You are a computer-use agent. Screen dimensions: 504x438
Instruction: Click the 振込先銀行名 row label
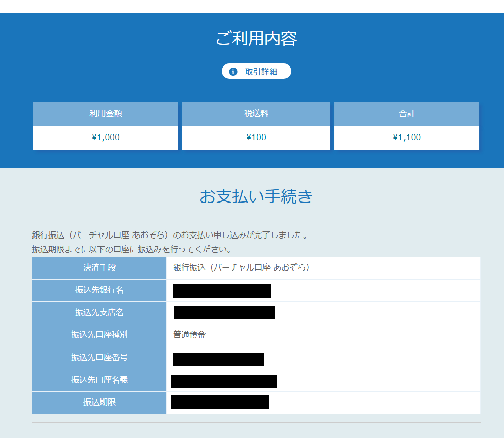[99, 290]
